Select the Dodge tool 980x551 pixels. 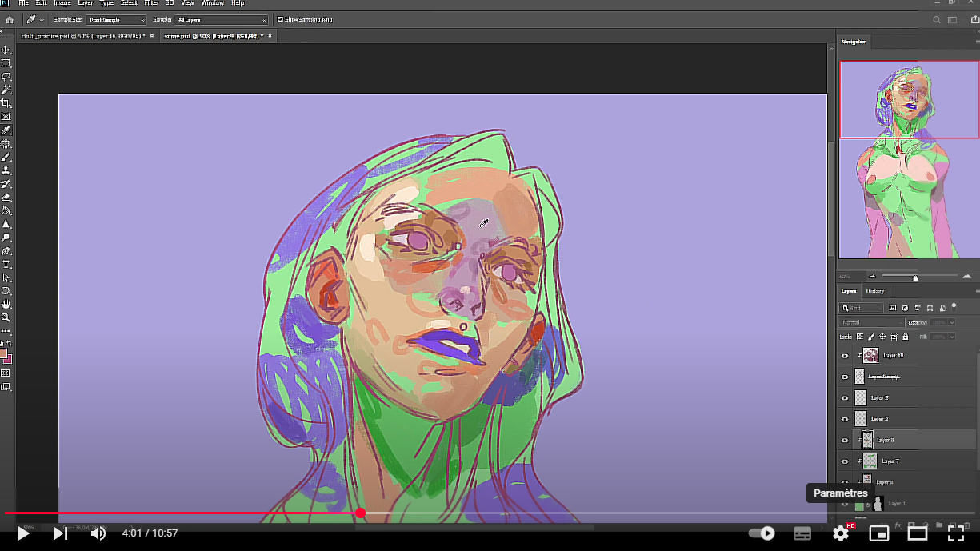[6, 238]
